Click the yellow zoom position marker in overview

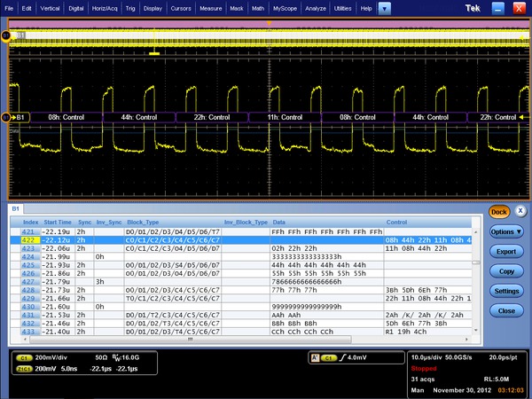[155, 53]
